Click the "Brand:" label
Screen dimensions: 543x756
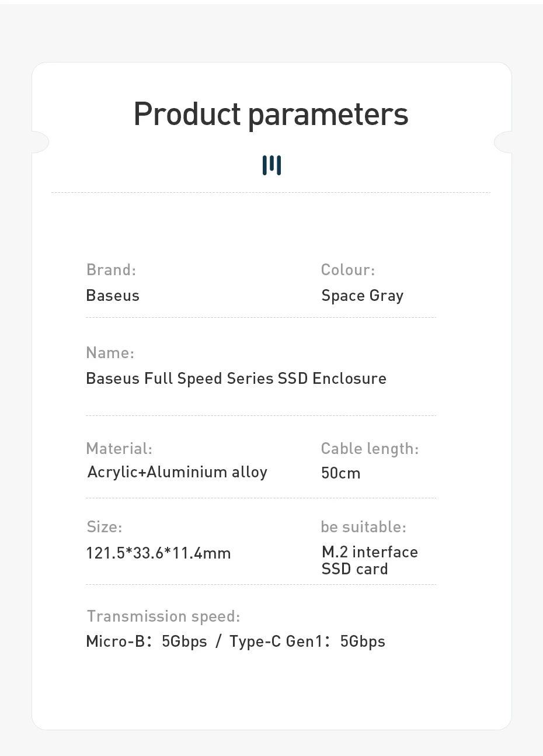coord(111,270)
